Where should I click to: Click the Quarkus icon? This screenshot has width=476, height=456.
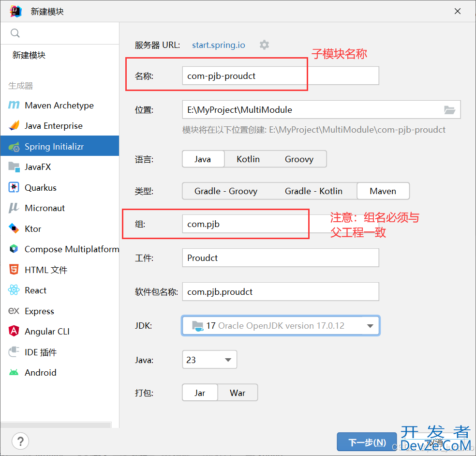[x=14, y=187]
